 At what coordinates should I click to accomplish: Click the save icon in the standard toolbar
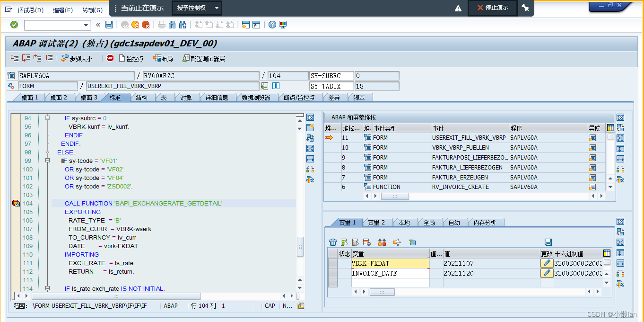(x=109, y=25)
